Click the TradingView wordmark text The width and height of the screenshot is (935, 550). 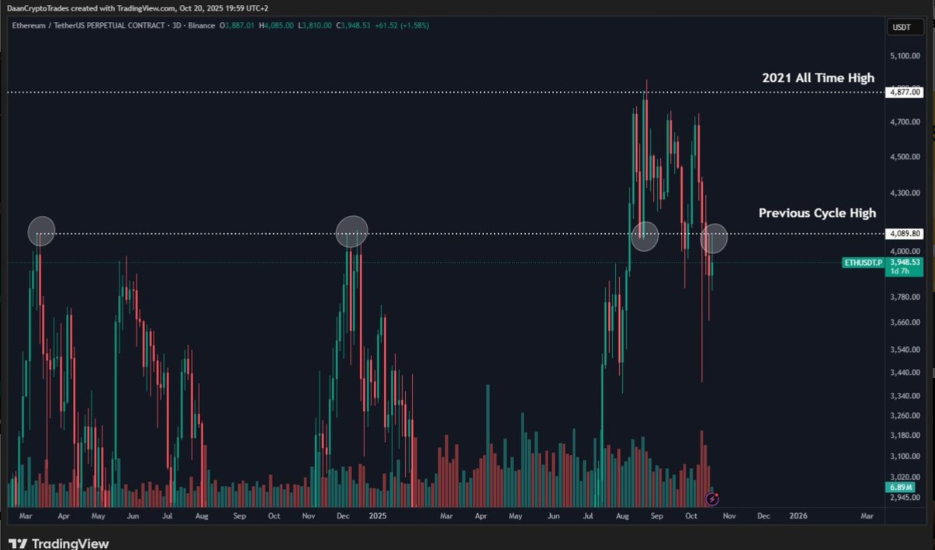click(70, 543)
